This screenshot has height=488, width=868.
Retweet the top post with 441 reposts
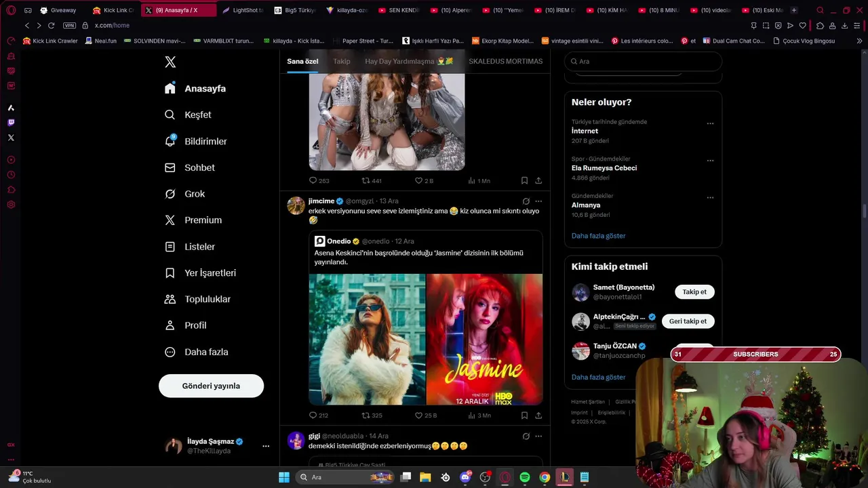tap(372, 181)
